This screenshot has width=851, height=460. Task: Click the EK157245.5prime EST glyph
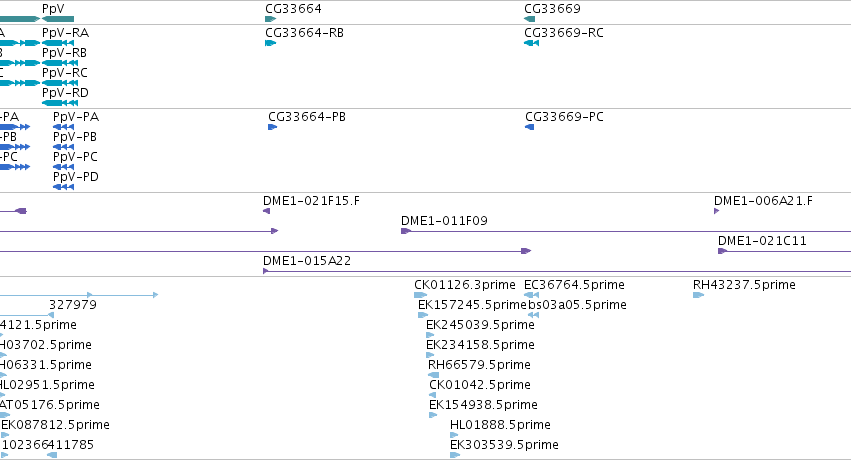click(x=423, y=315)
